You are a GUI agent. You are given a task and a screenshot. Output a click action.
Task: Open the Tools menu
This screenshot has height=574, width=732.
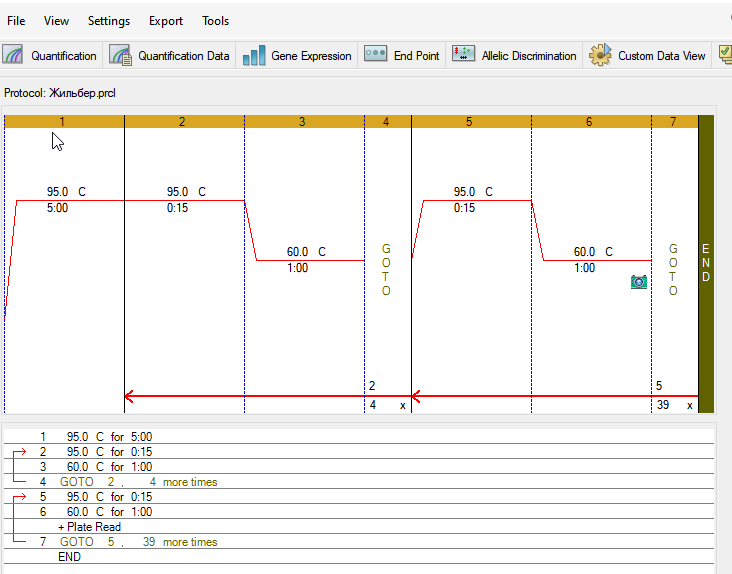pyautogui.click(x=215, y=20)
